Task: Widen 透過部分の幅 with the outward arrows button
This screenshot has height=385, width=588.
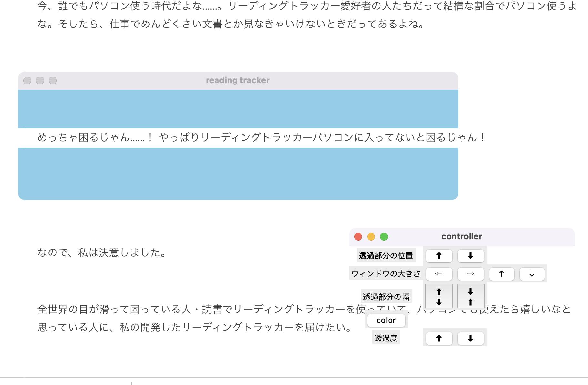Action: (x=439, y=296)
